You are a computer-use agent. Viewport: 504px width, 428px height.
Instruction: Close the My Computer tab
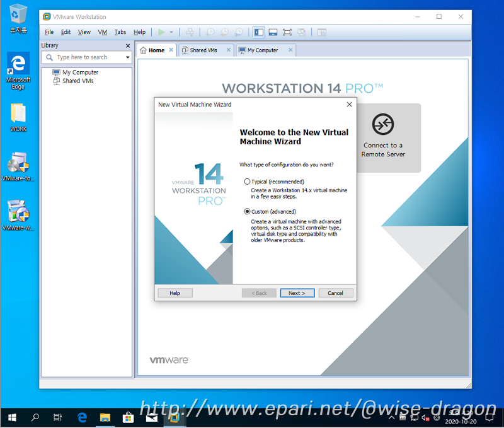(290, 50)
